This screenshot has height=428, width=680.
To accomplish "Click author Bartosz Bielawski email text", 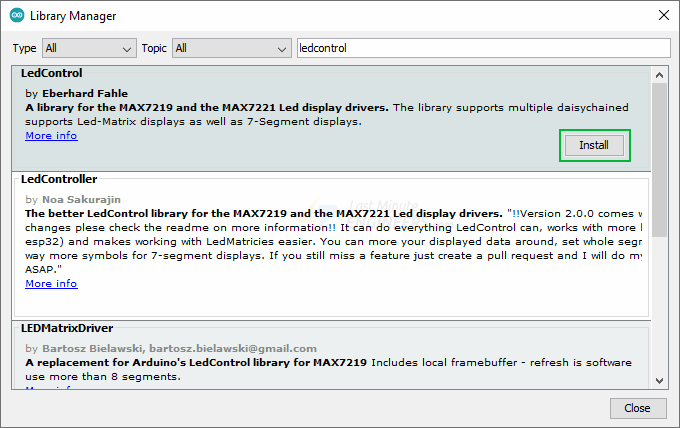I will click(x=179, y=349).
